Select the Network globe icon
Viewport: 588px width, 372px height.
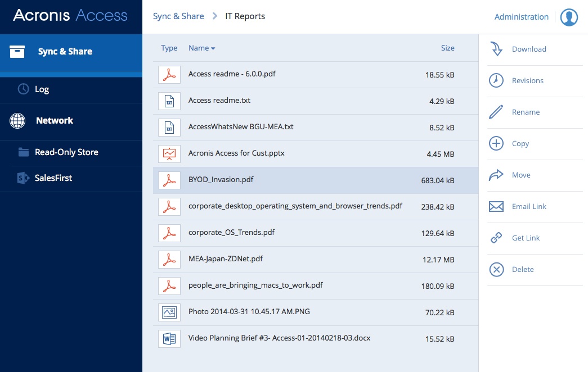[17, 120]
